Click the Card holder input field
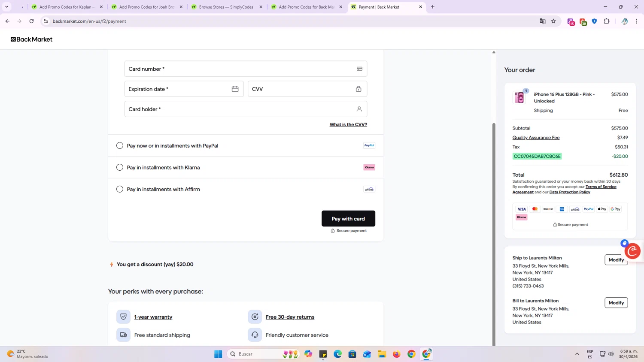This screenshot has width=644, height=362. tap(246, 109)
